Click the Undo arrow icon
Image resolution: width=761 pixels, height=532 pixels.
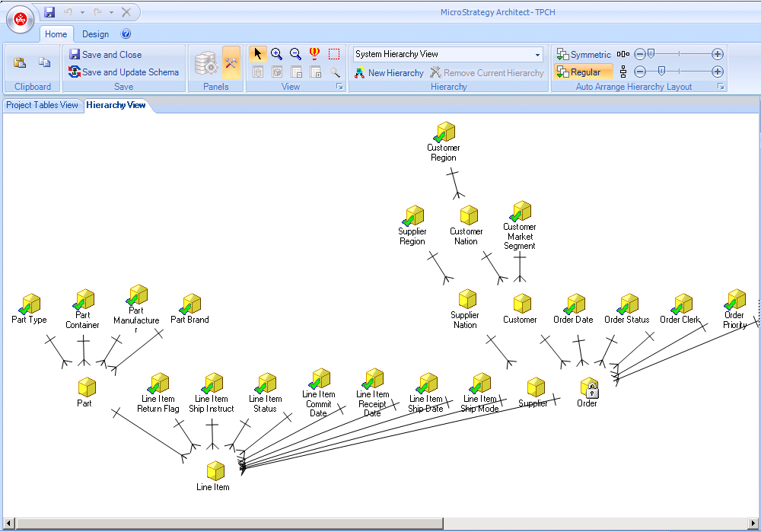tap(68, 12)
